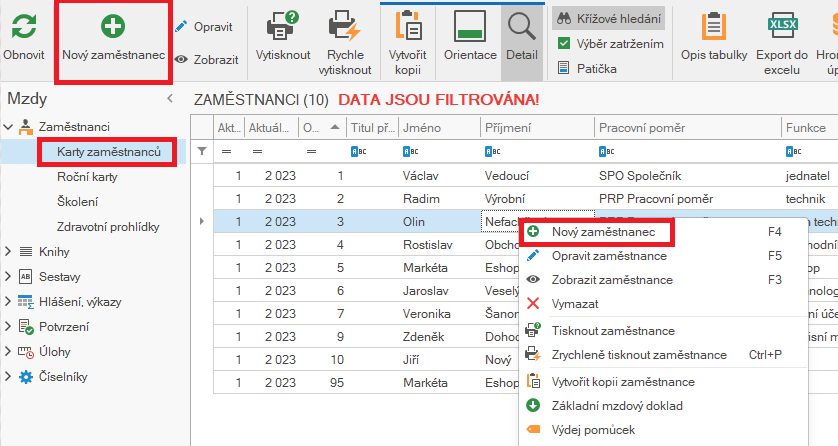Click the green download icon by Základní mzdový doklad
The height and width of the screenshot is (446, 838).
(533, 405)
